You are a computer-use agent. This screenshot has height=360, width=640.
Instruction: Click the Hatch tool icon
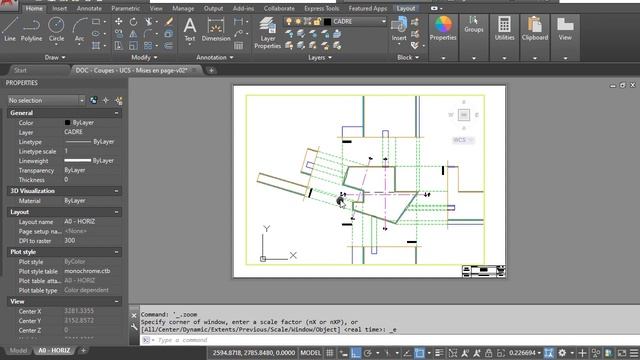(96, 45)
